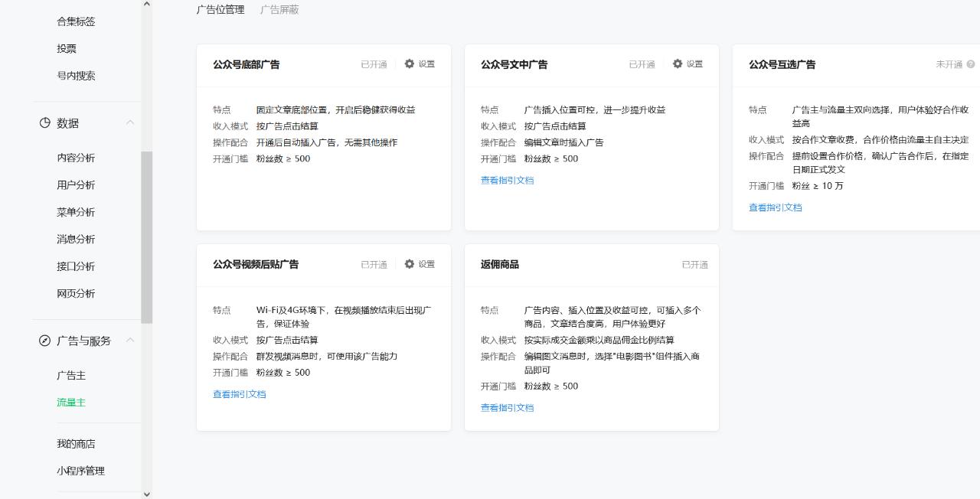Open 查看指引文档 under 返佣商品
980x499 pixels.
tap(507, 407)
